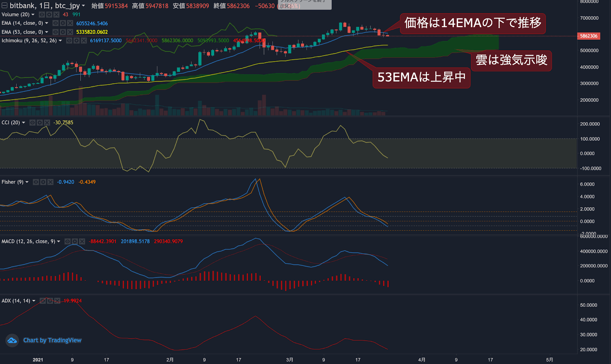Remove the ADX indicator with its X icon
Image resolution: width=611 pixels, height=364 pixels.
(x=57, y=301)
